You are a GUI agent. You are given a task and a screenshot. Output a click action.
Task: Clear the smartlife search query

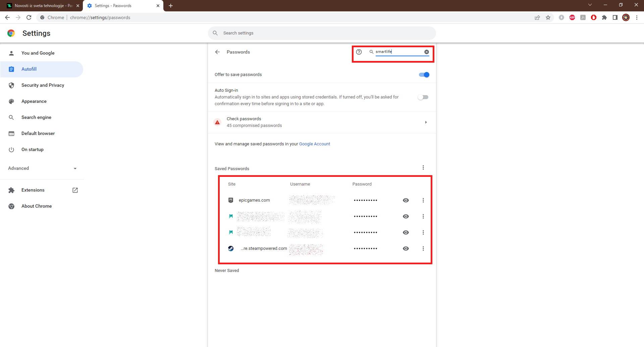426,52
